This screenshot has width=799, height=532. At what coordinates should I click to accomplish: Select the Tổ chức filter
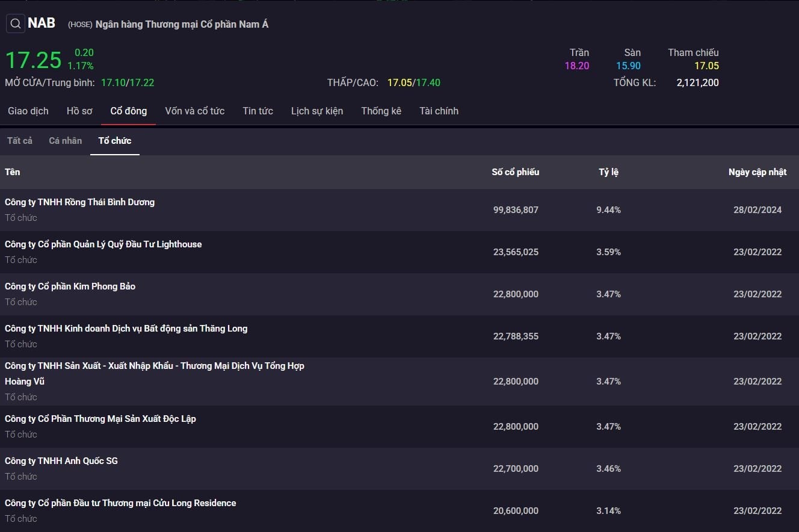point(114,140)
